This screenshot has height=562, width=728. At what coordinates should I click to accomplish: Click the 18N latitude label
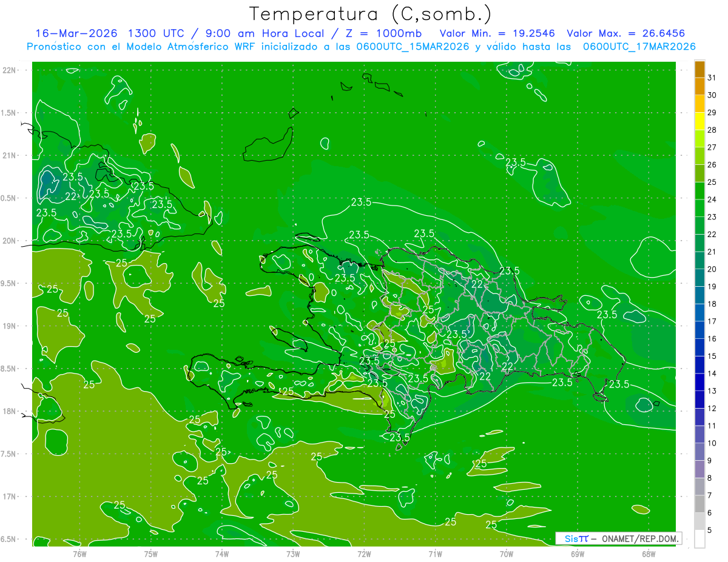point(10,411)
